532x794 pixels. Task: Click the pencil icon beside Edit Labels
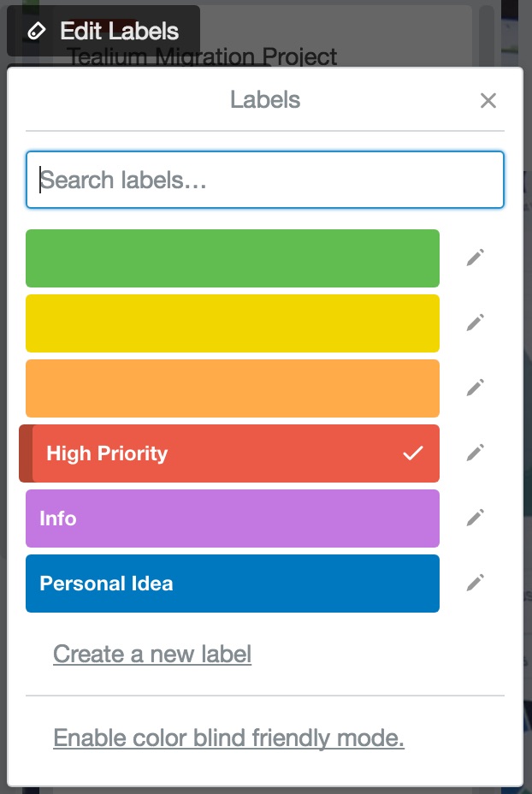click(x=35, y=30)
